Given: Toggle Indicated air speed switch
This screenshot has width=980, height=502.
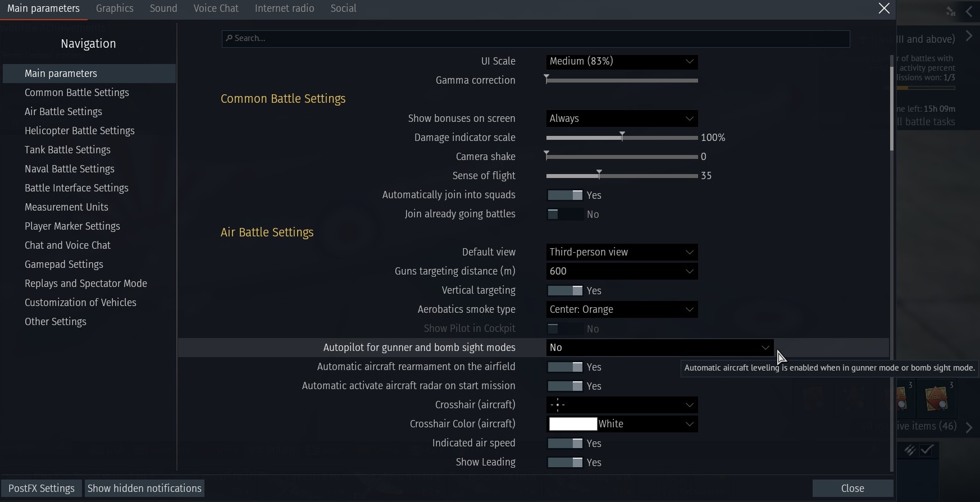Looking at the screenshot, I should 565,443.
